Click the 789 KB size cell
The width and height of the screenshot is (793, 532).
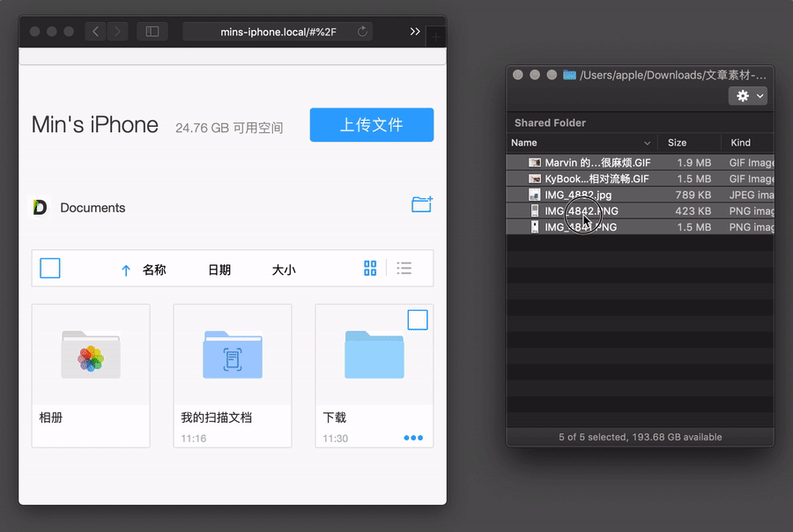693,195
